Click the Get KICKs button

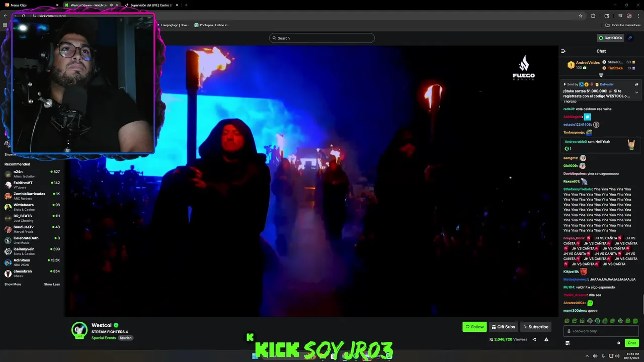(x=610, y=38)
